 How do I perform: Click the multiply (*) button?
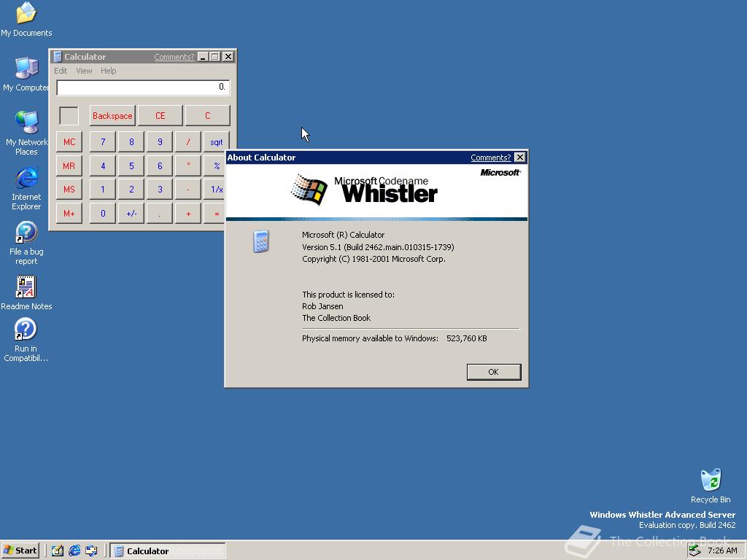[188, 166]
